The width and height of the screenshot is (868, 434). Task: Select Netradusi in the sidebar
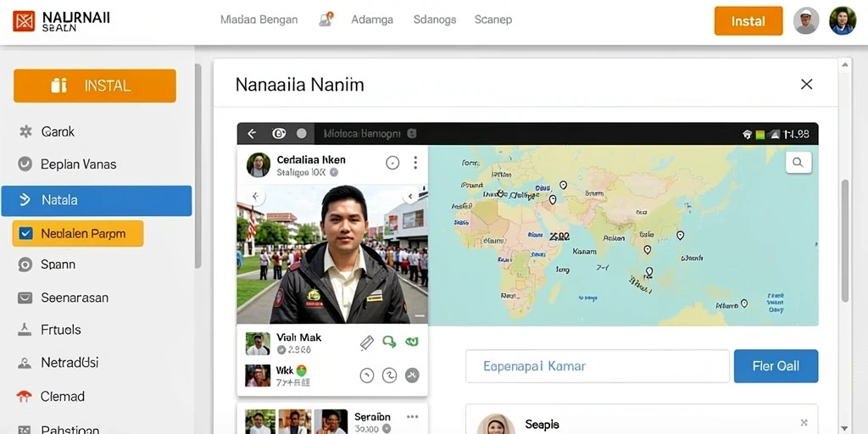(70, 363)
